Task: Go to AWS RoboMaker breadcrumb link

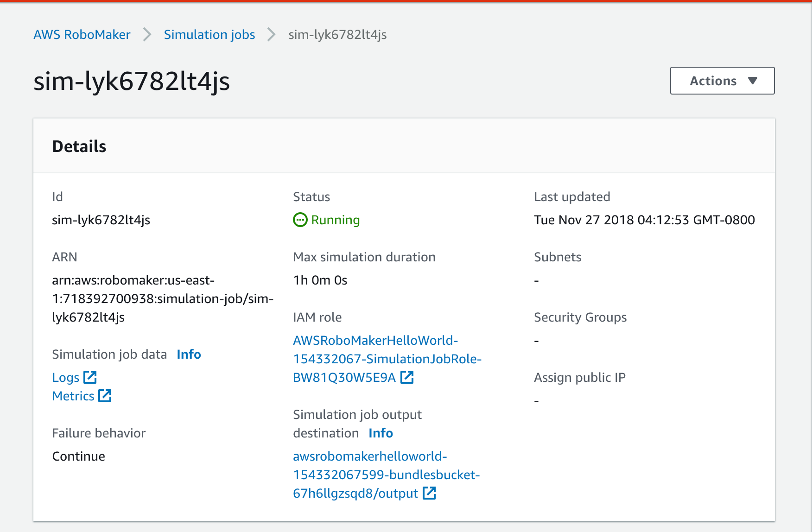Action: click(x=82, y=35)
